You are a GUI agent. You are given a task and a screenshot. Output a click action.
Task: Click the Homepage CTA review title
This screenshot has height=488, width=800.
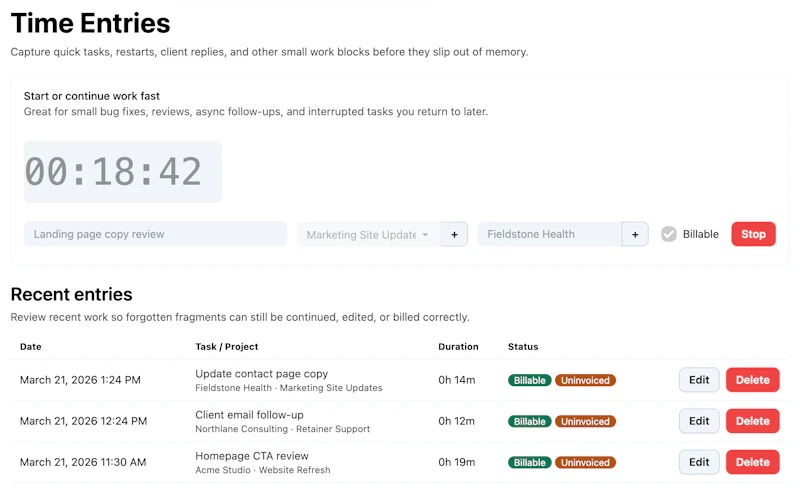252,456
